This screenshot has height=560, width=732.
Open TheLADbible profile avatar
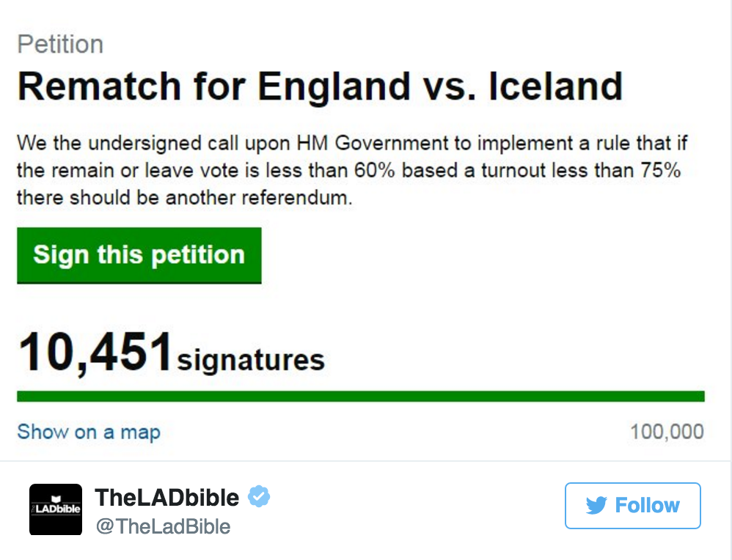pyautogui.click(x=56, y=509)
